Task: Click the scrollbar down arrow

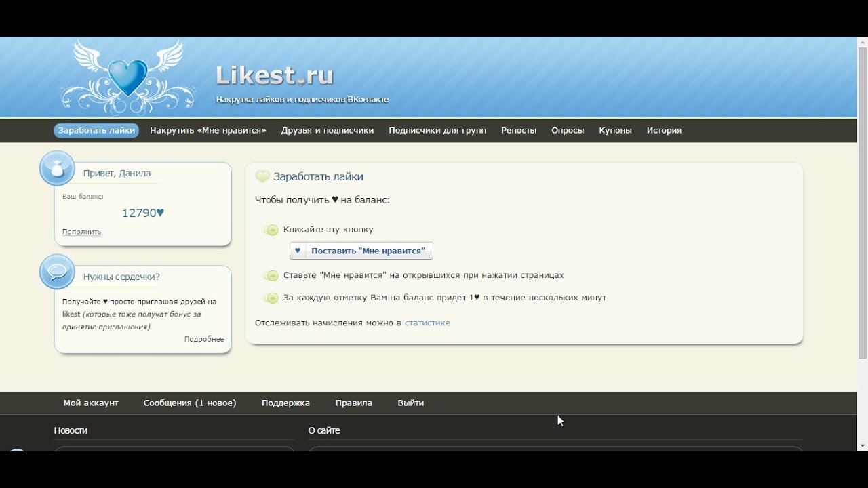Action: coord(863,446)
